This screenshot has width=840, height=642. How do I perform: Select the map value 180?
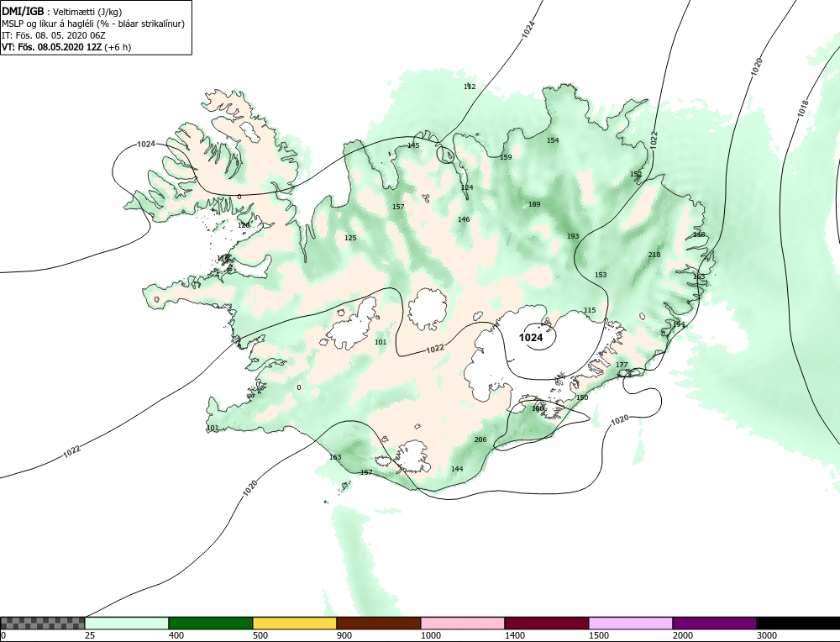pos(538,408)
